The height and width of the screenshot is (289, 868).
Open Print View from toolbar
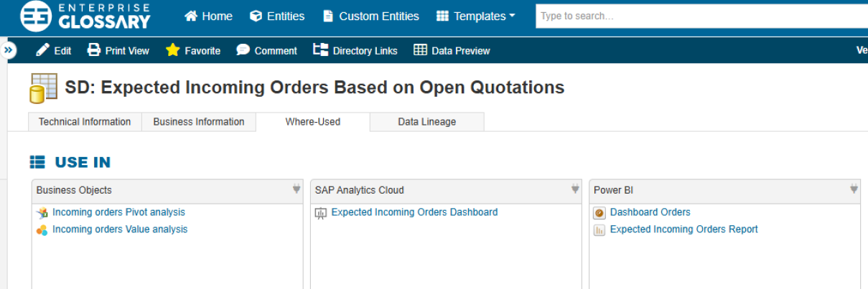point(118,50)
